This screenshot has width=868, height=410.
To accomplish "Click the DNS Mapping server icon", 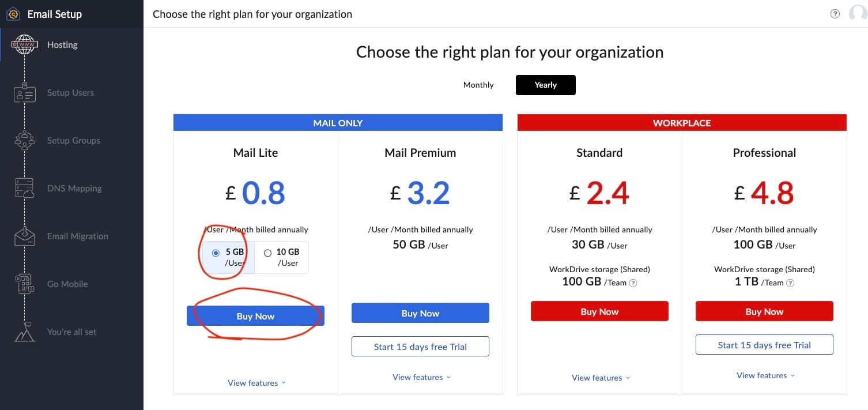I will [x=24, y=189].
